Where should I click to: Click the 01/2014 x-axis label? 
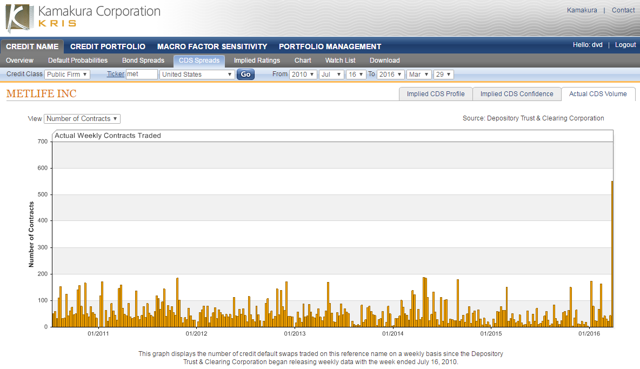coord(393,333)
